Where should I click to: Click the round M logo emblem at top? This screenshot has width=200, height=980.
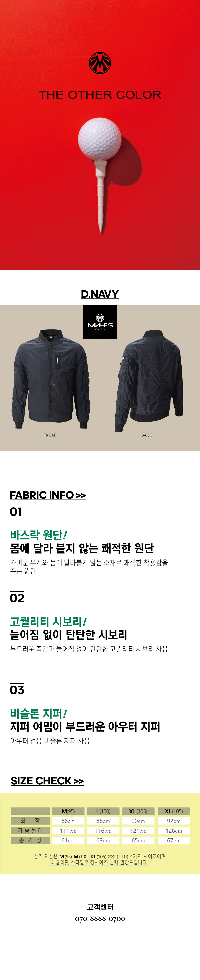point(100,63)
